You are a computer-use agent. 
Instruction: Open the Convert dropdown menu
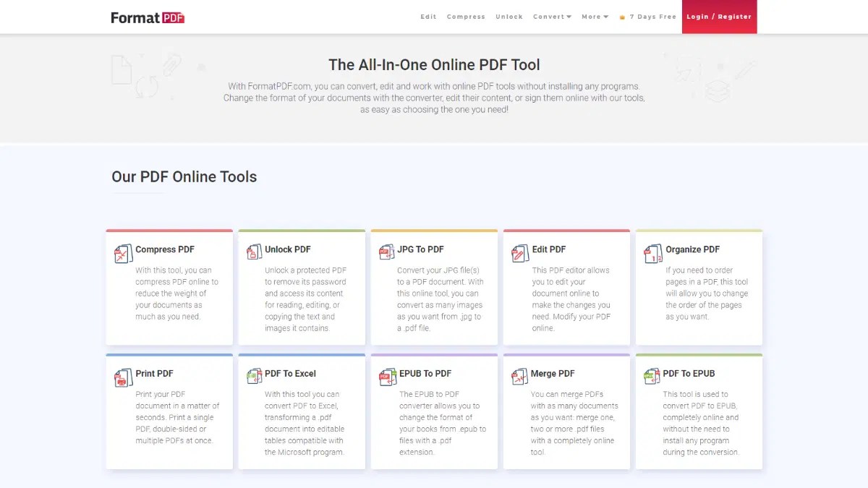552,17
